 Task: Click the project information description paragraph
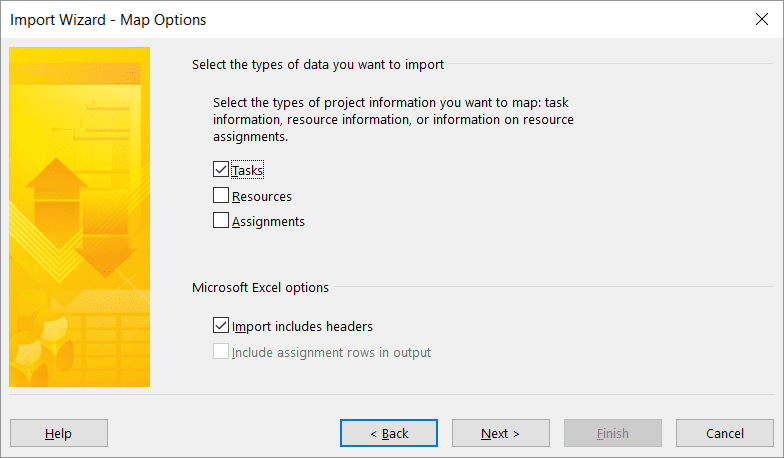point(393,120)
